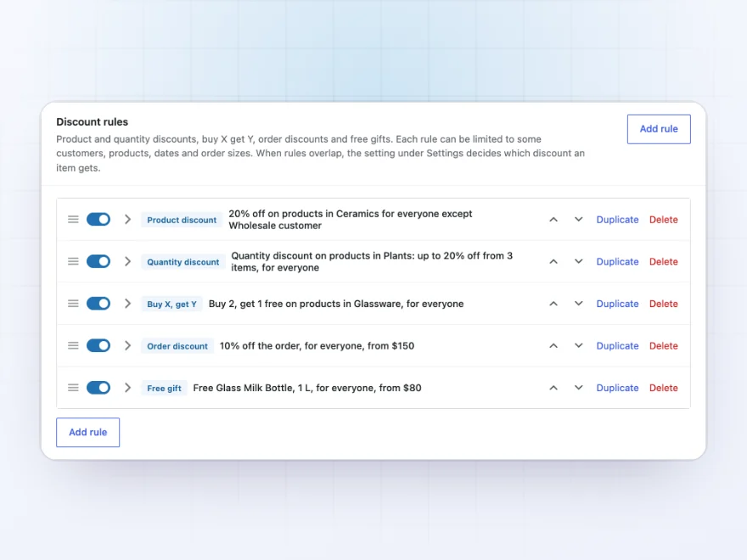Viewport: 747px width, 560px height.
Task: Move the Quantity discount rule up
Action: click(553, 261)
